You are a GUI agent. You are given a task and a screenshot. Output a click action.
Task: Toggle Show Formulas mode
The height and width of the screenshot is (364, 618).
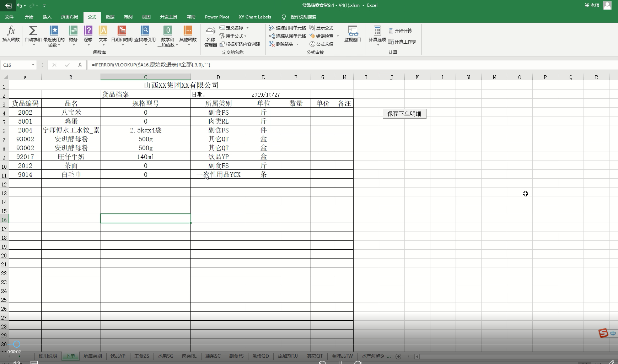coord(321,28)
